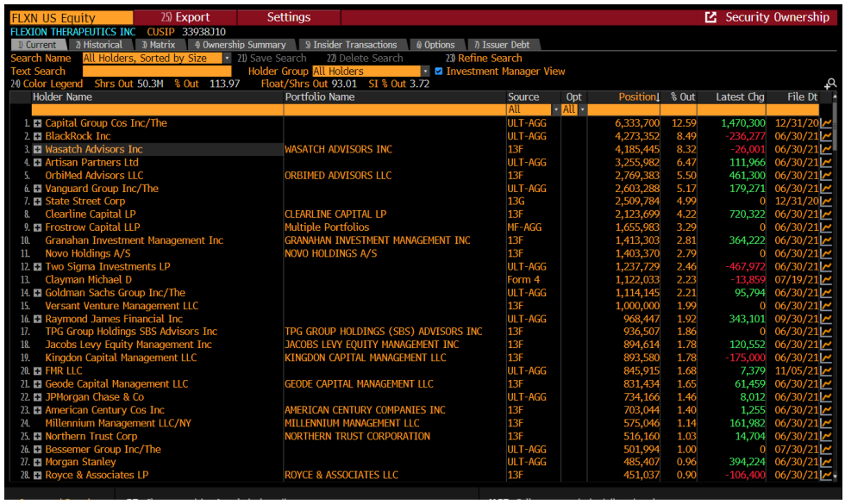Open the Holder Group dropdown
This screenshot has height=504, width=845.
click(x=425, y=72)
